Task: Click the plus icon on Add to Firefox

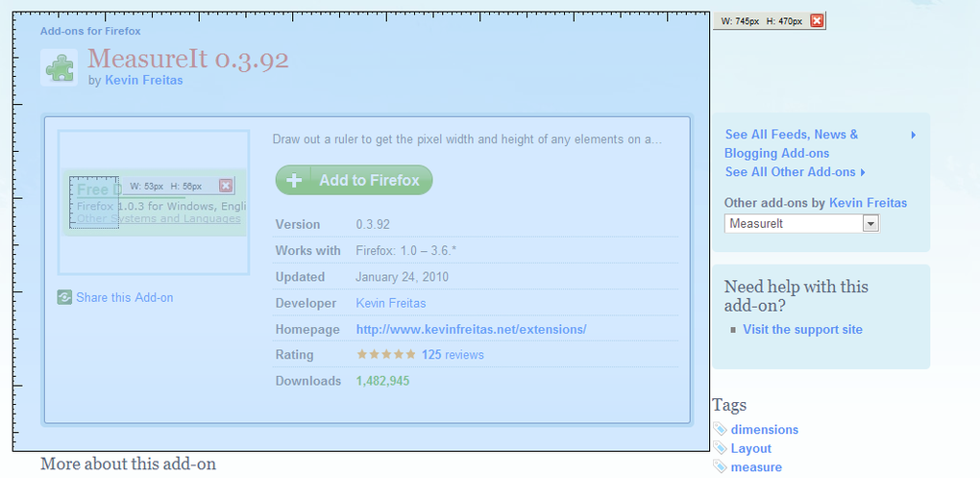Action: point(294,180)
